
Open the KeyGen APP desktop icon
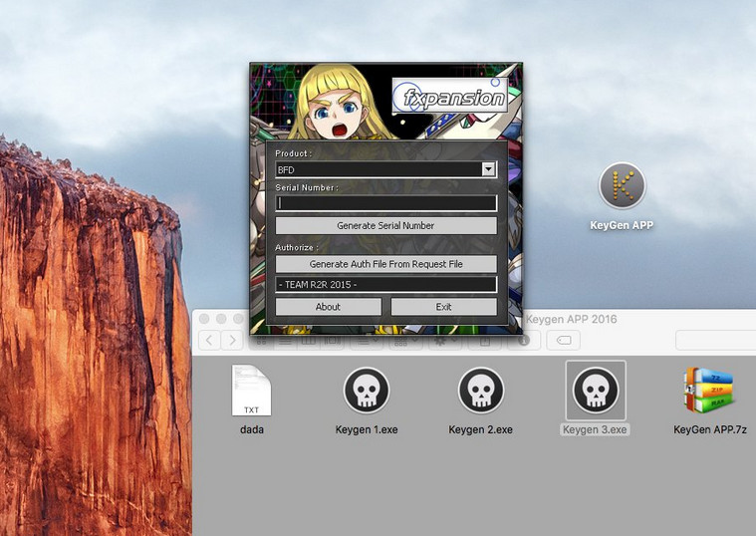click(x=622, y=186)
